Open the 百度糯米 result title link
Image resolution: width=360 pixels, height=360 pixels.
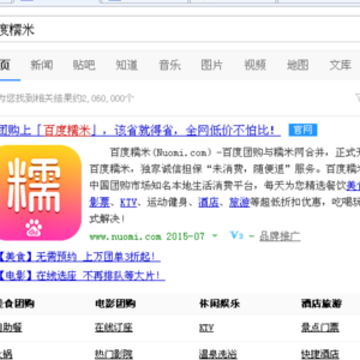click(x=139, y=130)
